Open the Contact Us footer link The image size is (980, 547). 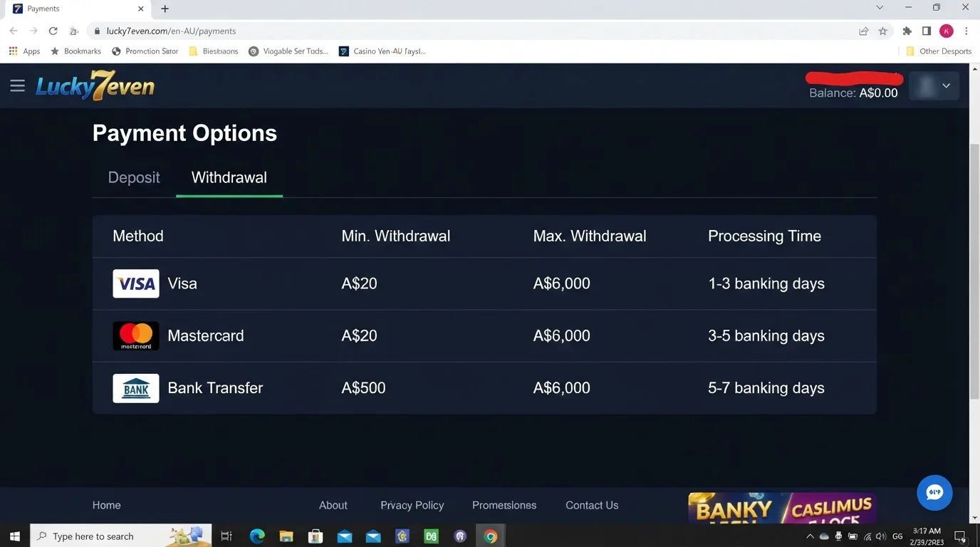tap(592, 505)
